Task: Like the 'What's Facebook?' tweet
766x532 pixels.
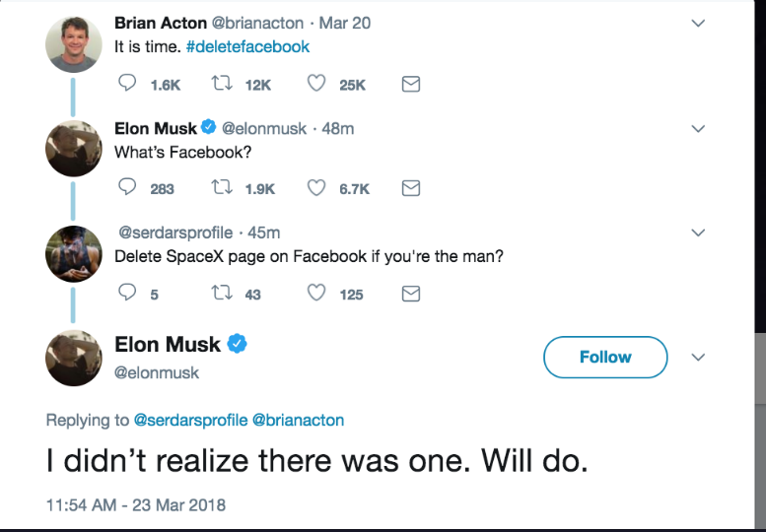Action: click(x=316, y=188)
